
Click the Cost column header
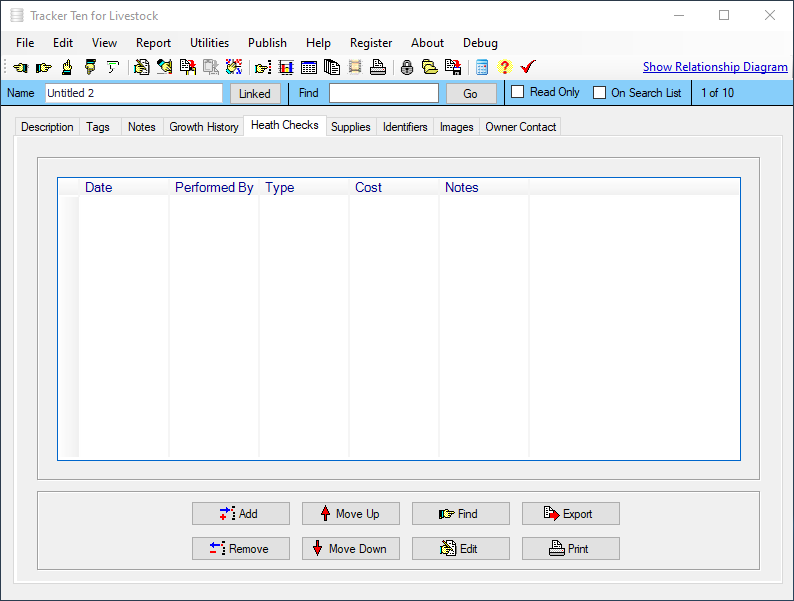coord(394,187)
